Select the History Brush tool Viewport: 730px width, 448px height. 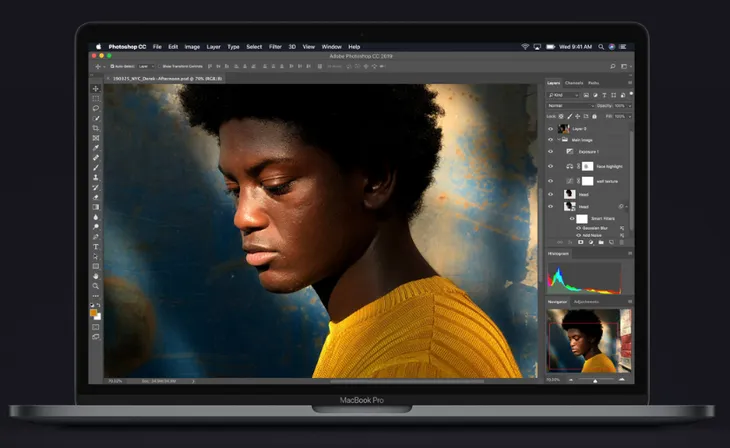click(96, 187)
